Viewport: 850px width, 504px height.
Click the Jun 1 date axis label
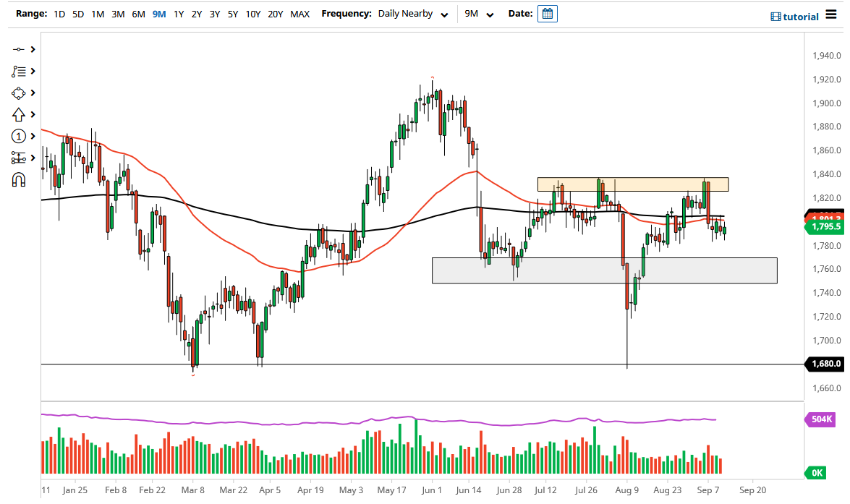[x=431, y=490]
